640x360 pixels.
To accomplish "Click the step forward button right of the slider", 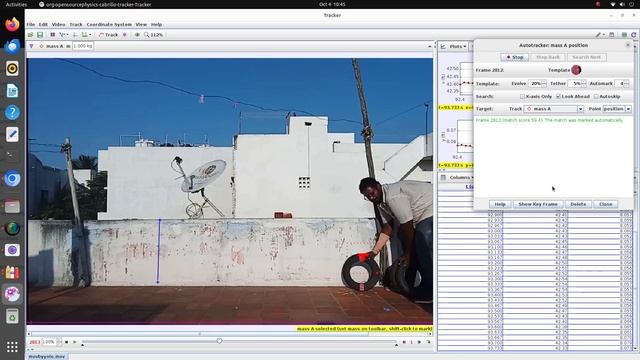I will click(x=419, y=342).
